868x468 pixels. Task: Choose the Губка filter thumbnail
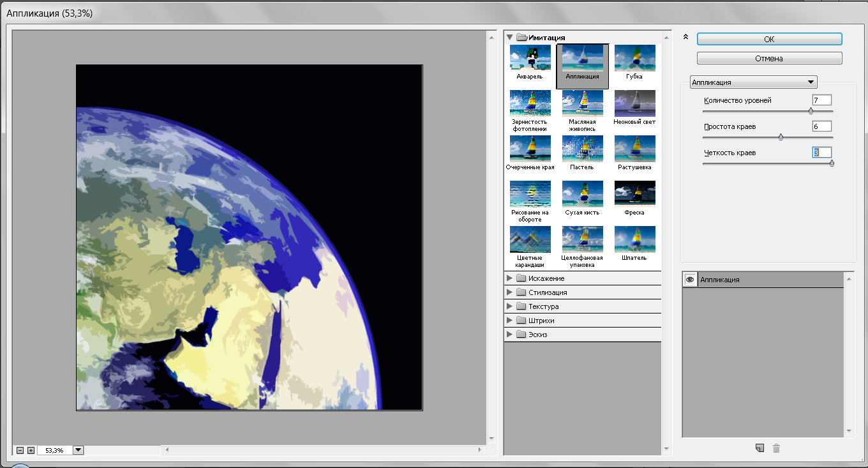634,58
